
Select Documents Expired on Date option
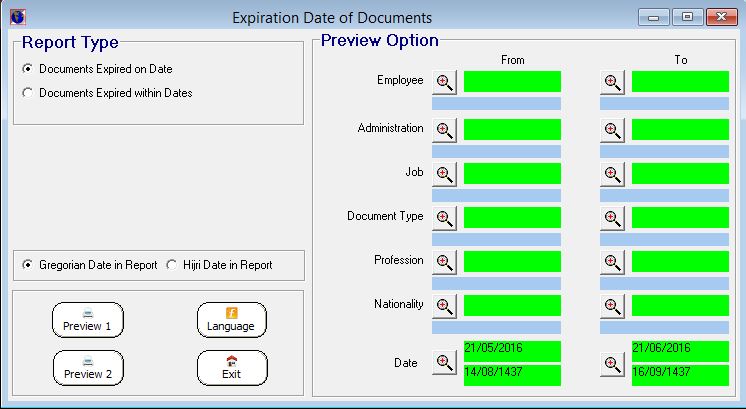tap(27, 69)
